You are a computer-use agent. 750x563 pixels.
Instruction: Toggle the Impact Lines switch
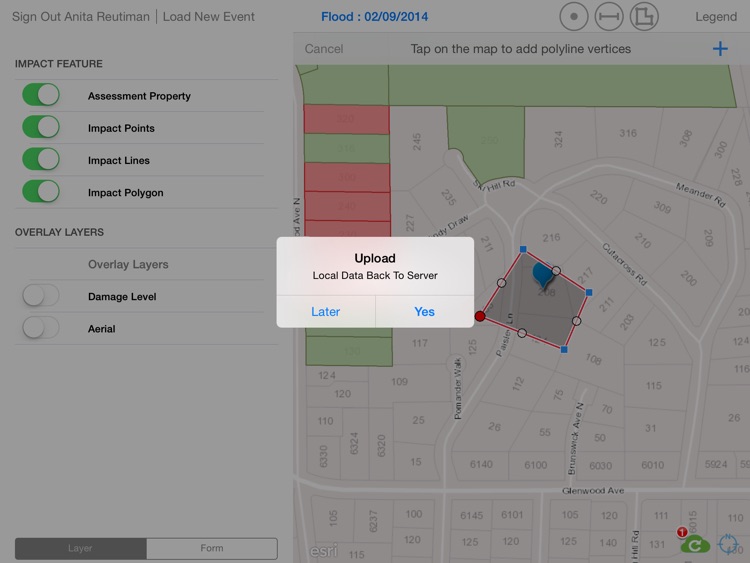tap(41, 159)
